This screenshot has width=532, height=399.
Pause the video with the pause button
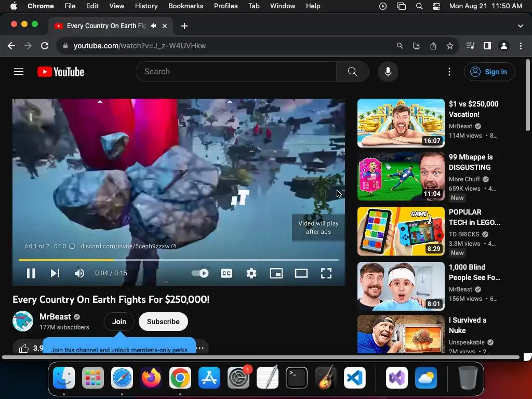pos(31,273)
